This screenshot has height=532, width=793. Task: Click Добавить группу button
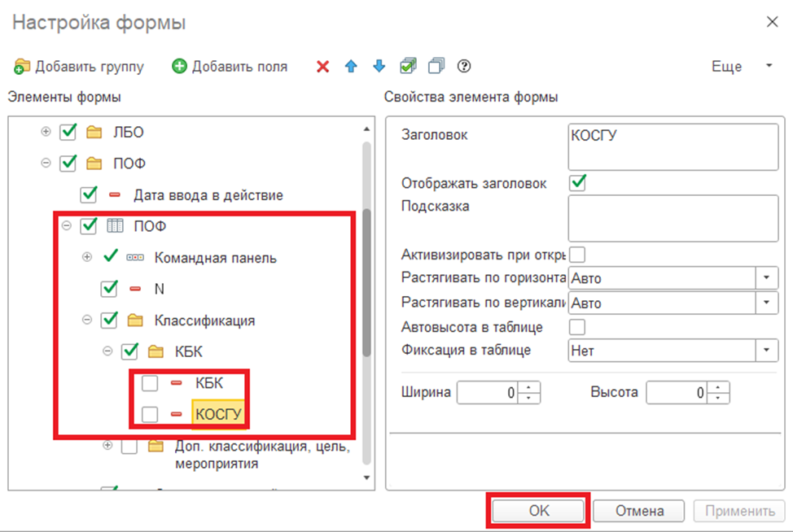click(x=79, y=66)
